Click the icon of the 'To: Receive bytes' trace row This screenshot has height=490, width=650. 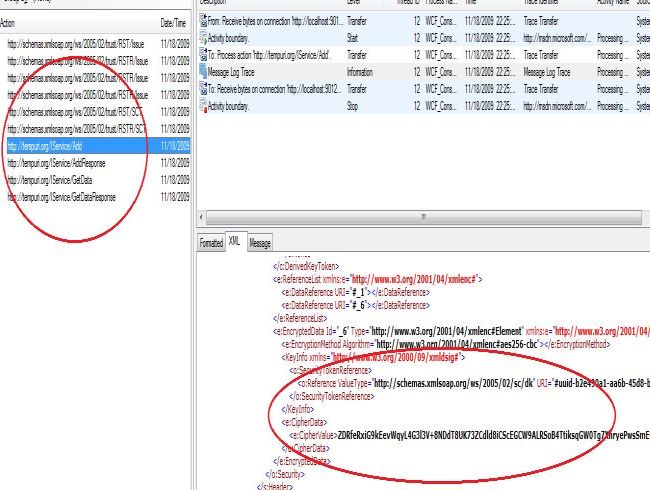point(203,89)
